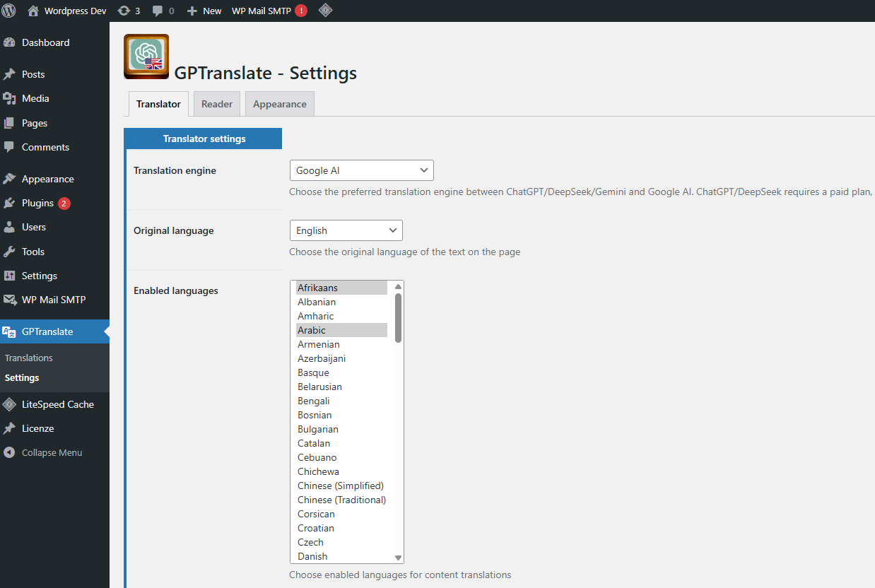Image resolution: width=875 pixels, height=588 pixels.
Task: Click the Plugins update count badge 2
Action: coord(64,203)
